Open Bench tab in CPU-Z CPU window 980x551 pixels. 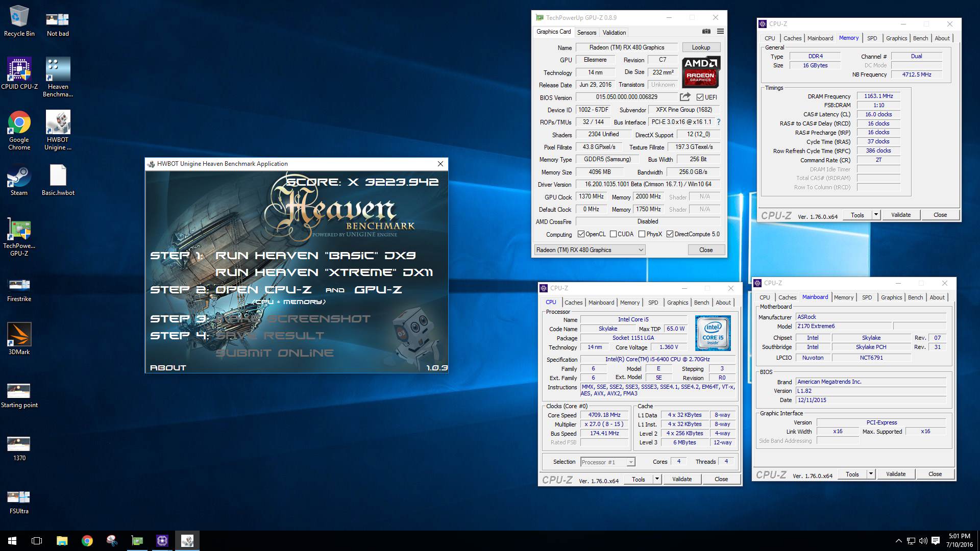click(701, 303)
